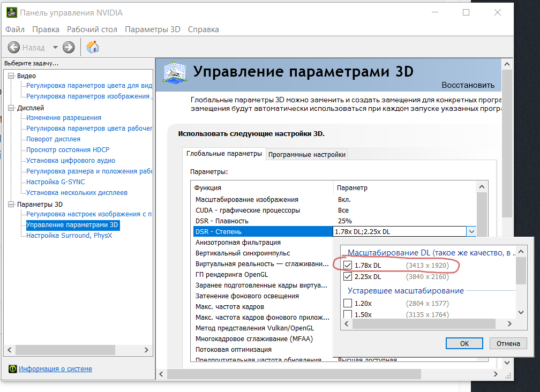
Task: Click the Восстановить link
Action: (x=468, y=85)
